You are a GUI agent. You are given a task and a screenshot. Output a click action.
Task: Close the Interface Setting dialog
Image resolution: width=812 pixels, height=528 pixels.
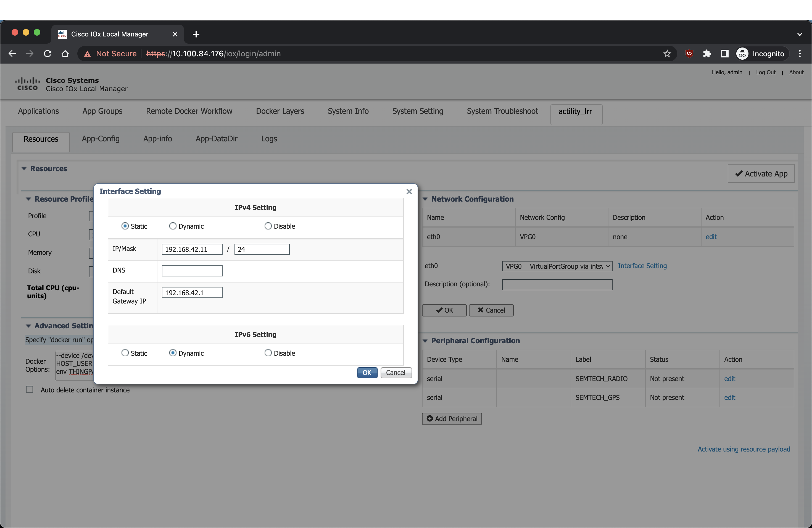coord(409,192)
